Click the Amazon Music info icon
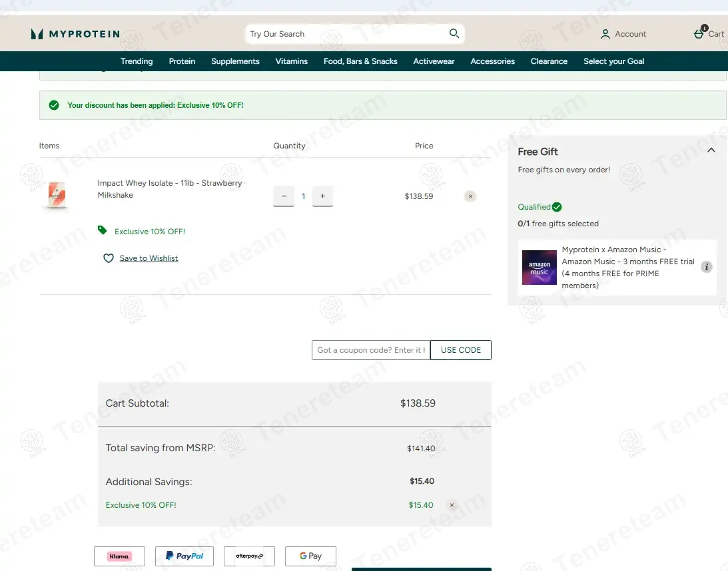The height and width of the screenshot is (571, 728). pyautogui.click(x=706, y=267)
